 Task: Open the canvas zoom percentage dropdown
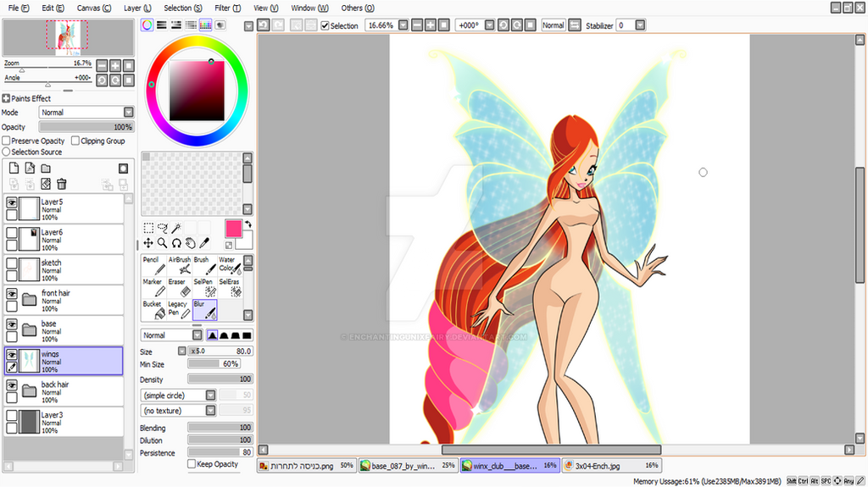(x=403, y=25)
